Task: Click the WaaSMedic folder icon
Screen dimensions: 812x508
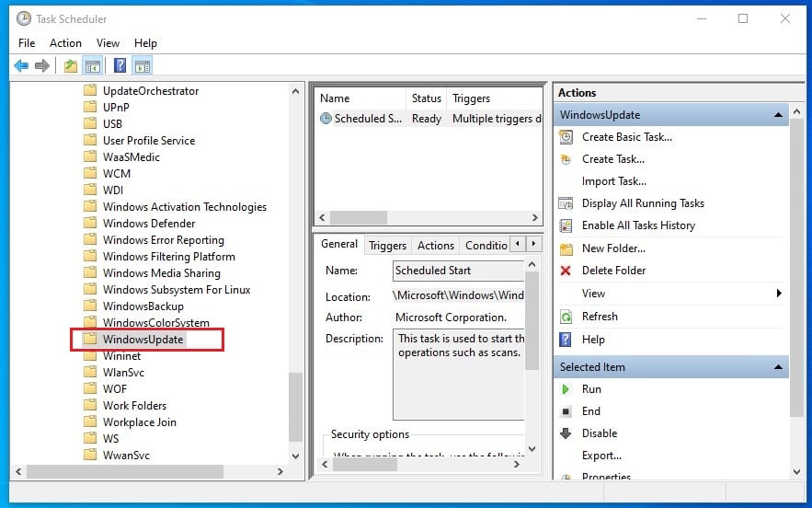Action: [x=90, y=156]
